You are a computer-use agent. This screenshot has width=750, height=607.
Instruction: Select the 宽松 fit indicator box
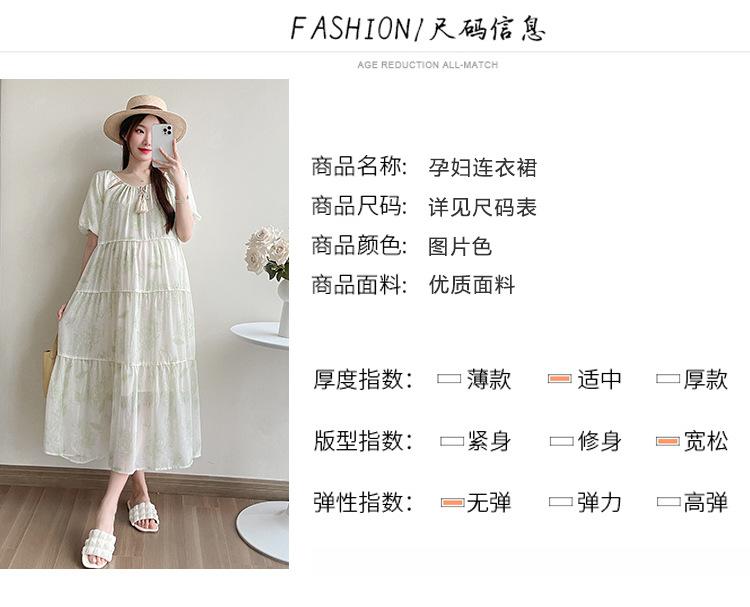668,441
